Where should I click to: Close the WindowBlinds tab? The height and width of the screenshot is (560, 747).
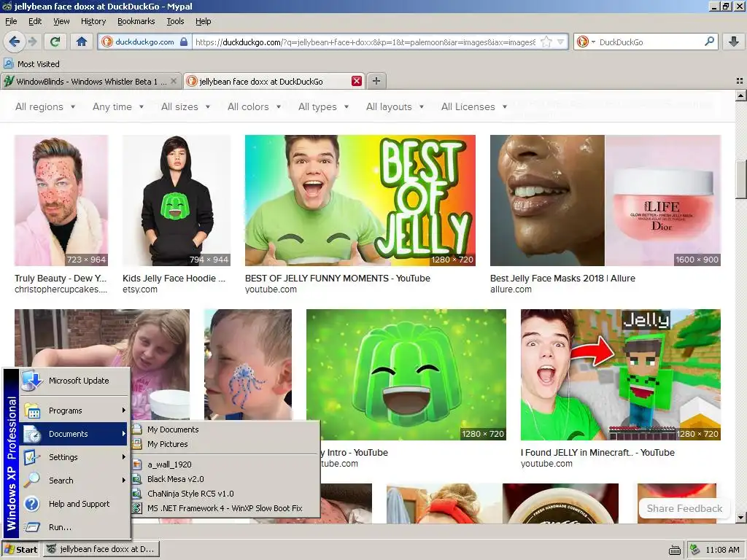coord(174,81)
